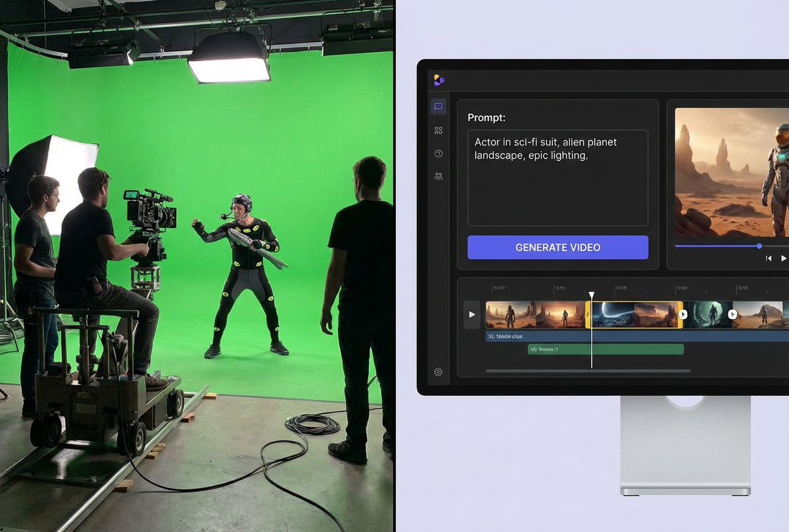
Task: Open the history clock icon in sidebar
Action: click(439, 153)
